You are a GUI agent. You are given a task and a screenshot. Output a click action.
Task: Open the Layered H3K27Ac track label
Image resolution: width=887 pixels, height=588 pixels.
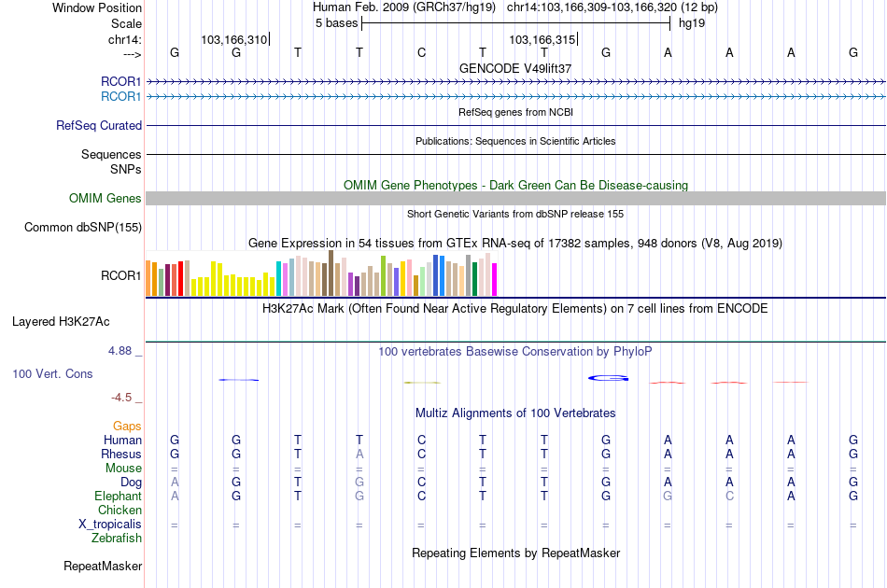click(61, 322)
